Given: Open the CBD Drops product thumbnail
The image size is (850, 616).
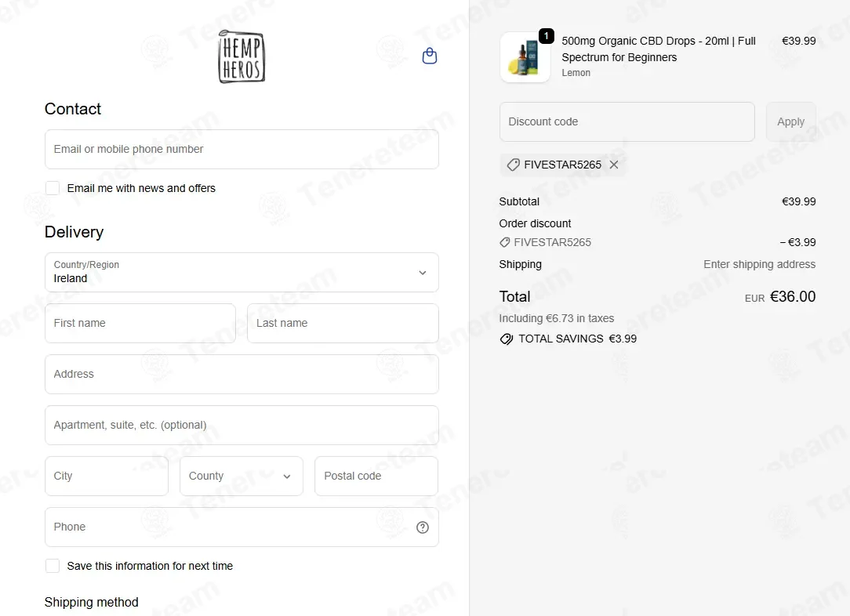Looking at the screenshot, I should click(x=525, y=57).
